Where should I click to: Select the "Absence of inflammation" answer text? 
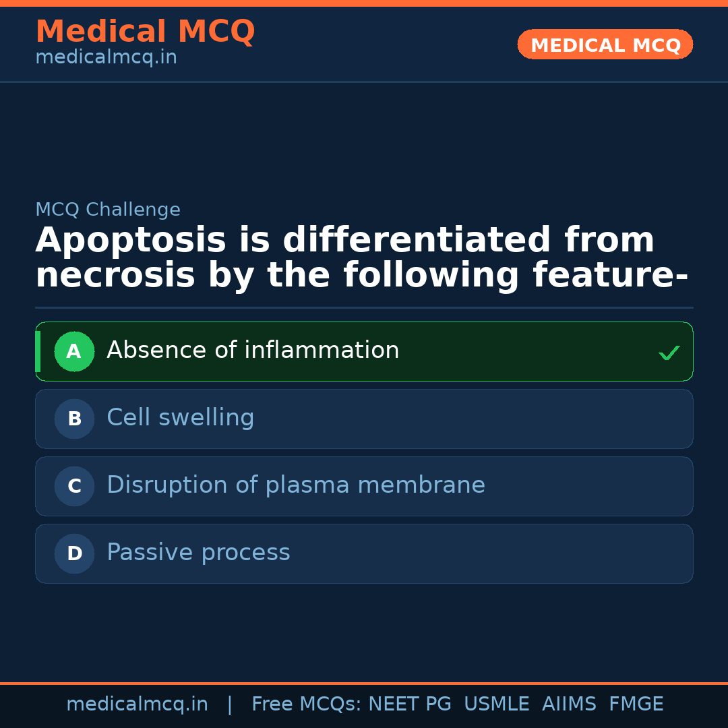click(x=253, y=351)
